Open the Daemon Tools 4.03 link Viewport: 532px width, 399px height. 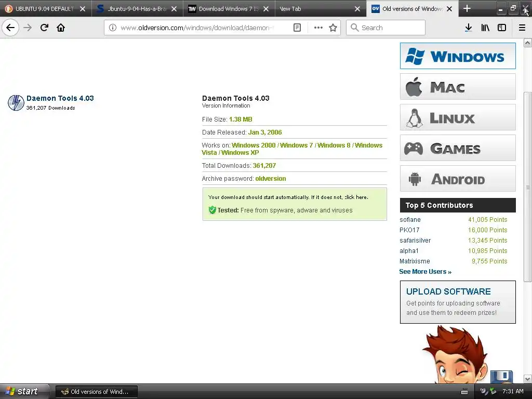[x=60, y=98]
